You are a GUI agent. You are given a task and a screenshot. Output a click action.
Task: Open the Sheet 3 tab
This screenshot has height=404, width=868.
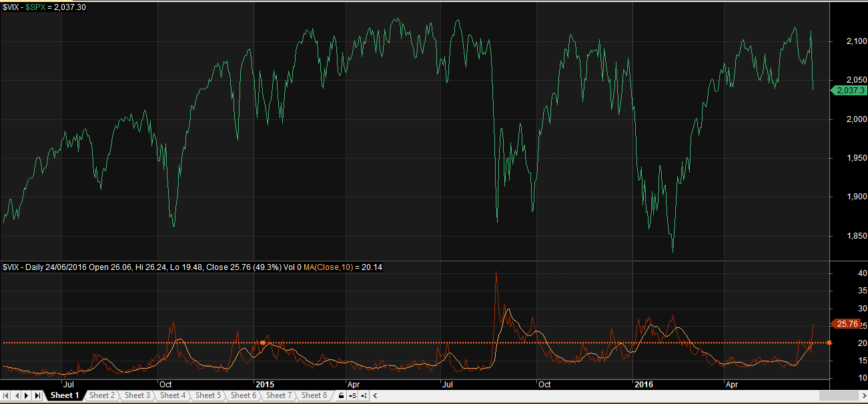coord(137,395)
